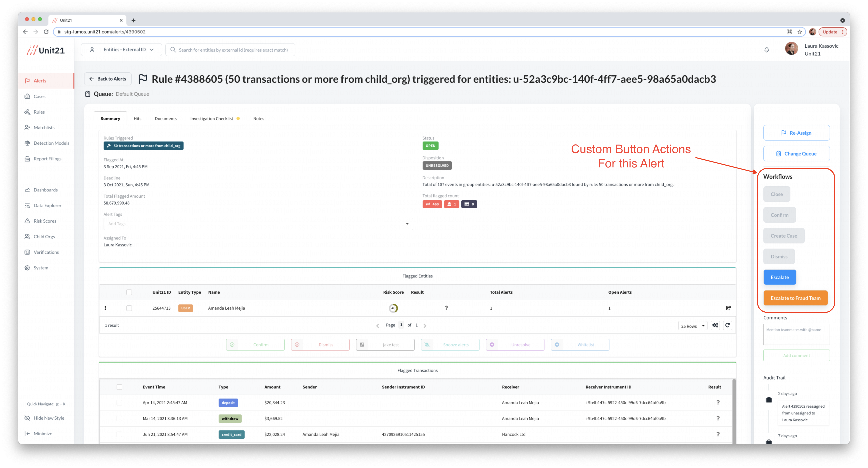Screen dimensions: 868x468
Task: Open the Investigation Checklist tab
Action: click(212, 118)
